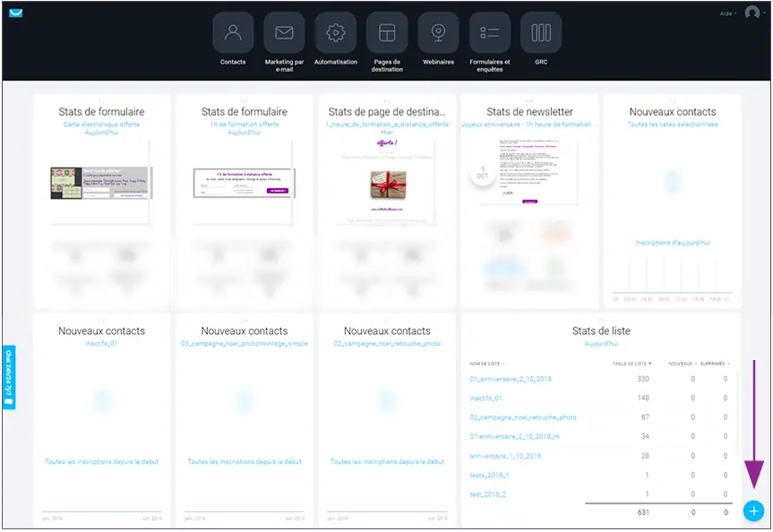Click Inscriptions d'aujourd'hui link
The width and height of the screenshot is (773, 532).
673,243
